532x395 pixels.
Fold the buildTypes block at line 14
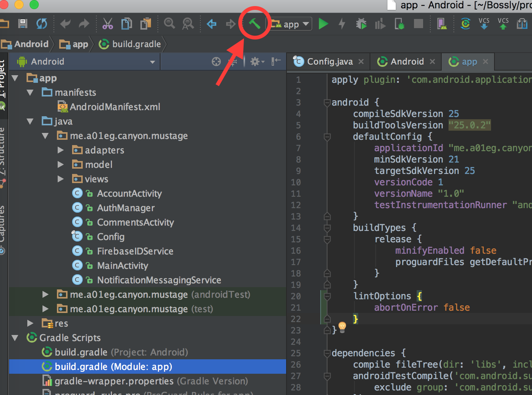(327, 228)
